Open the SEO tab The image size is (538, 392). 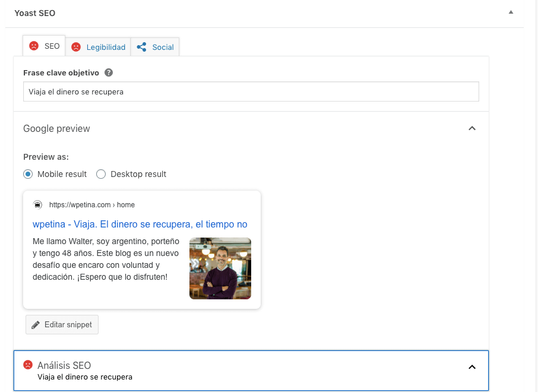[x=44, y=46]
